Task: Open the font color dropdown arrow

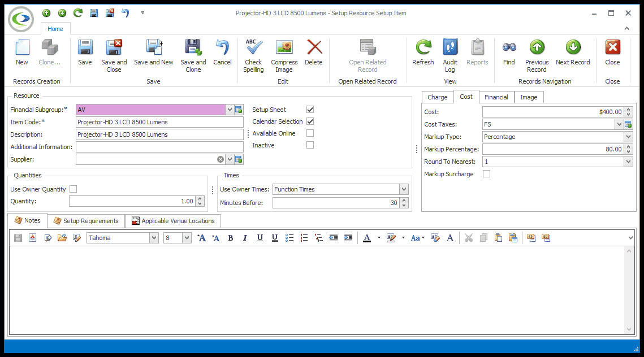Action: click(379, 238)
